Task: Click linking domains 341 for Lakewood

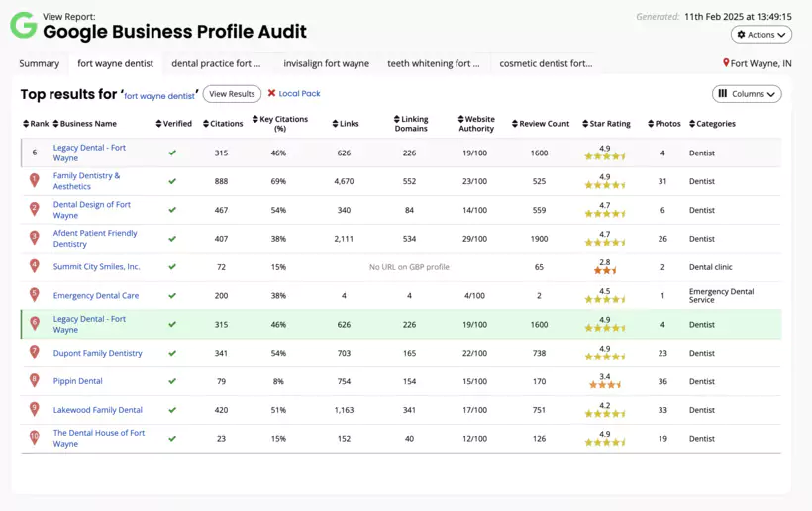Action: (409, 410)
